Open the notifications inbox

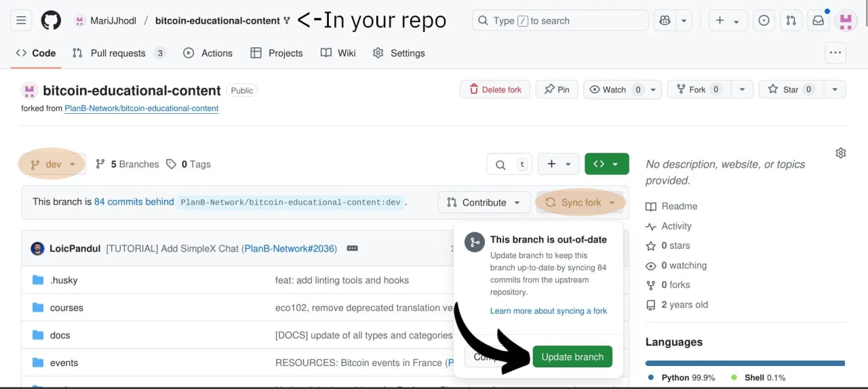click(818, 21)
